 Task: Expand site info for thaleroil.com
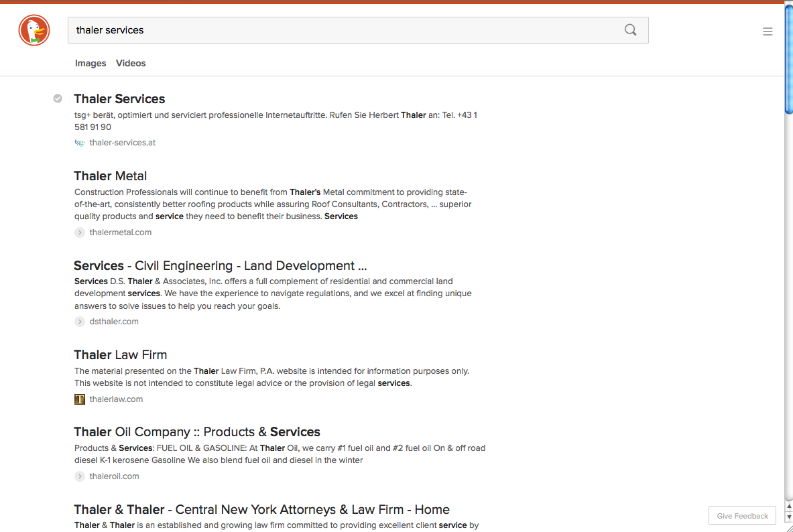click(x=79, y=476)
